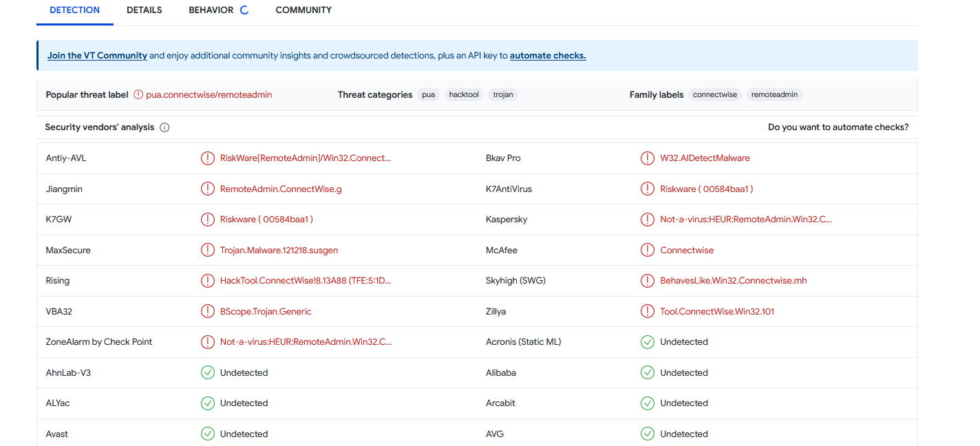The height and width of the screenshot is (446, 980).
Task: Click the remoteadmin family label tag
Action: pos(774,95)
